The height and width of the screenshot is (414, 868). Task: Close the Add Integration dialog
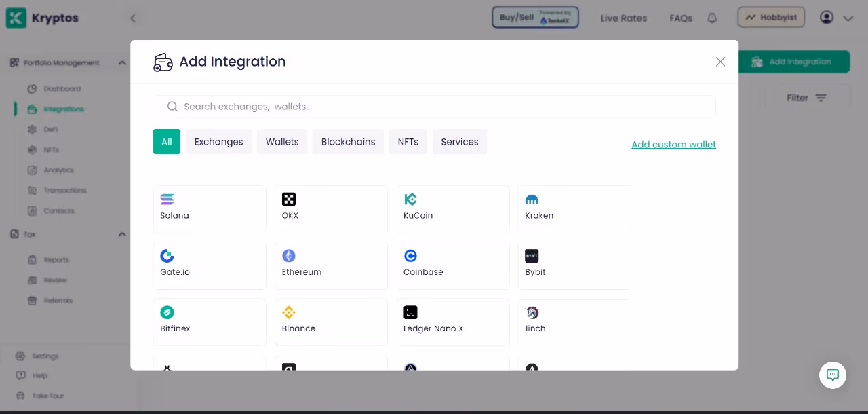coord(720,62)
